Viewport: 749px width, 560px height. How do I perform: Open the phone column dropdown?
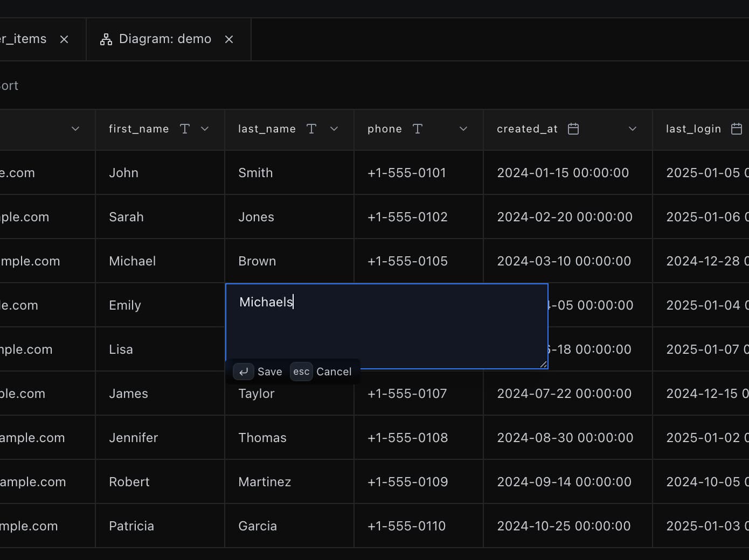(x=463, y=129)
